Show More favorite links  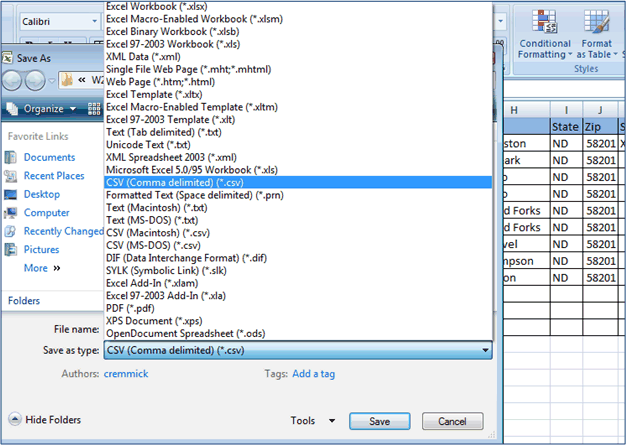(x=42, y=268)
